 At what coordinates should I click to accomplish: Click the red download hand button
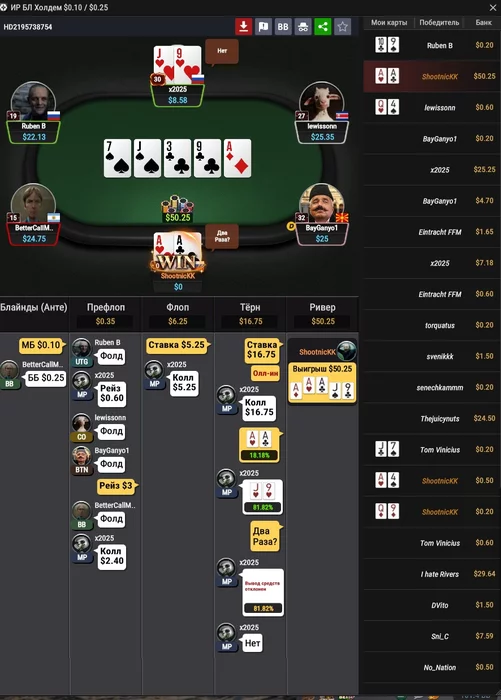click(x=243, y=27)
